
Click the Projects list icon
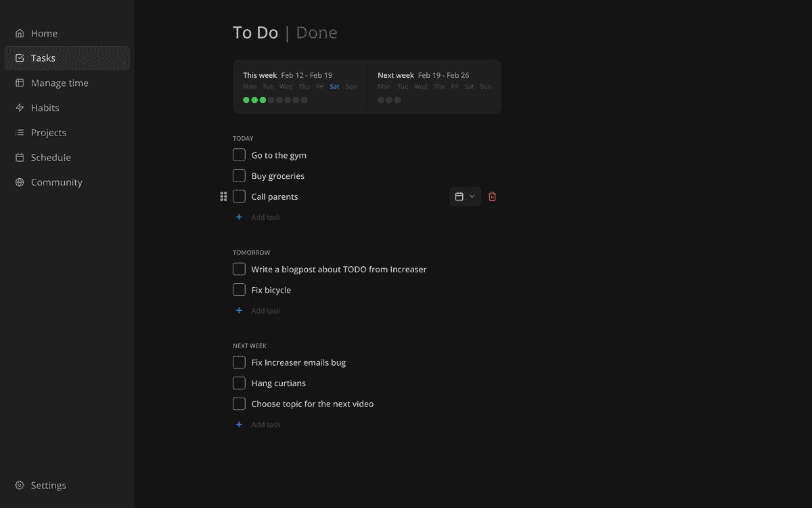tap(20, 133)
